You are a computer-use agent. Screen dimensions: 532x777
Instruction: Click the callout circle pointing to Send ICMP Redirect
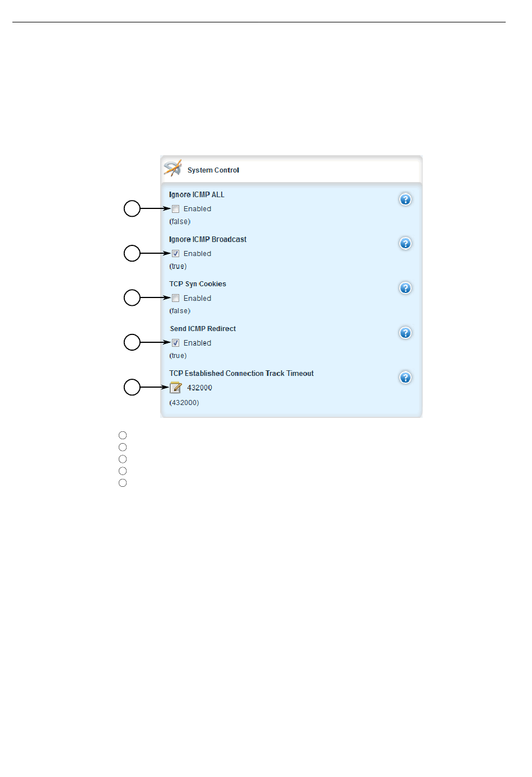(132, 342)
